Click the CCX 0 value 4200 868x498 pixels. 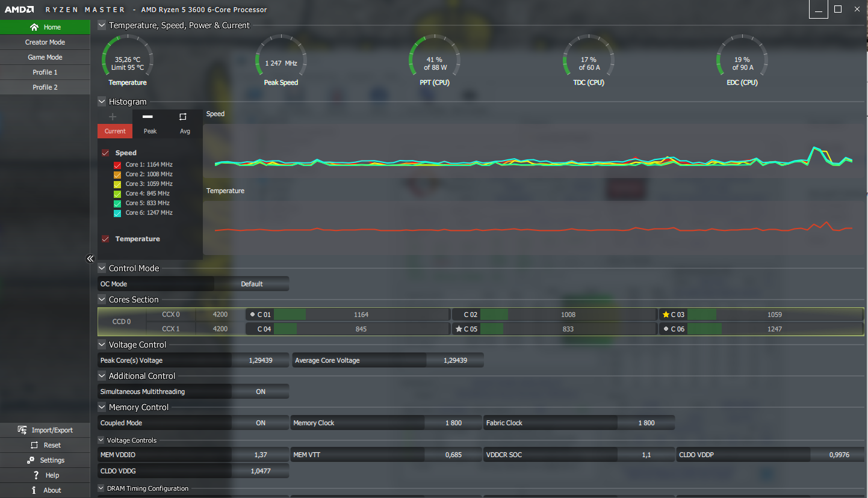coord(220,315)
